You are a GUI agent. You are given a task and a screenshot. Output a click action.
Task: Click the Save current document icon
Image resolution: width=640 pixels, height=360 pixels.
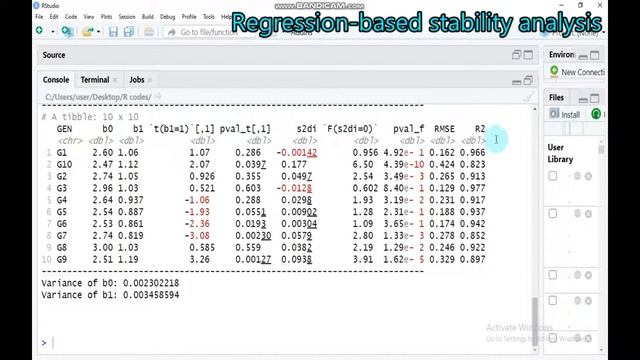click(x=113, y=31)
